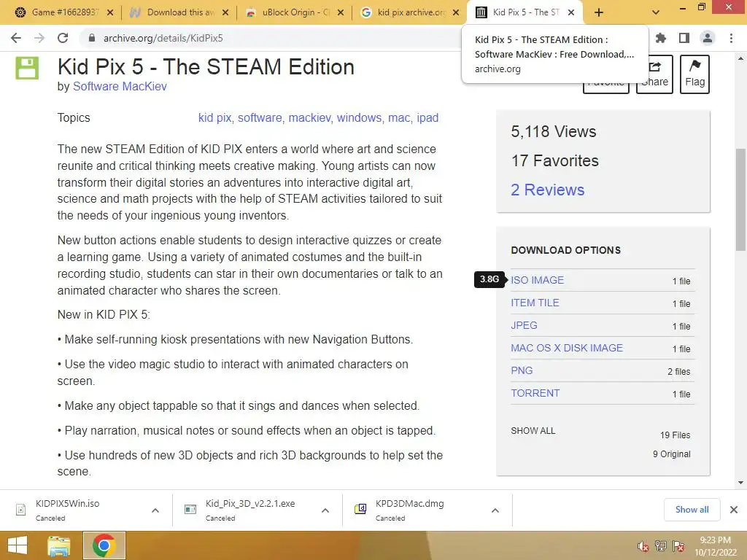Click Show all downloads button
747x560 pixels.
point(692,510)
